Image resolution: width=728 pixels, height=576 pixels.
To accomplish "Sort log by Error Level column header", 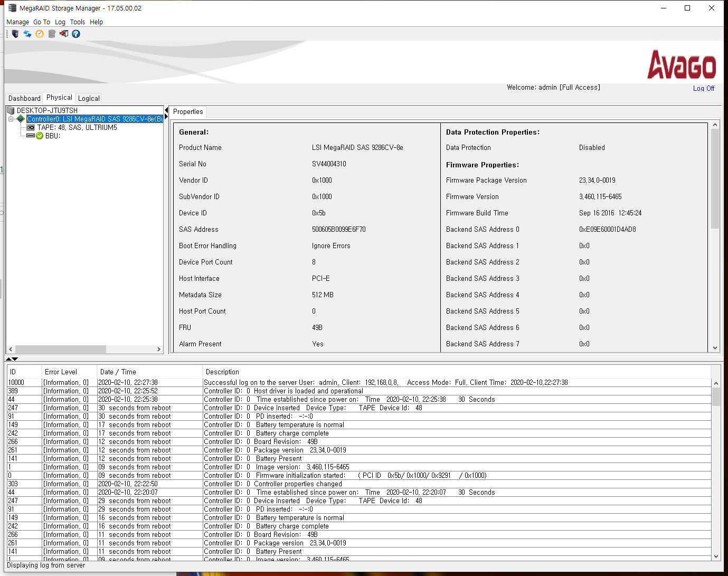I will [x=69, y=372].
